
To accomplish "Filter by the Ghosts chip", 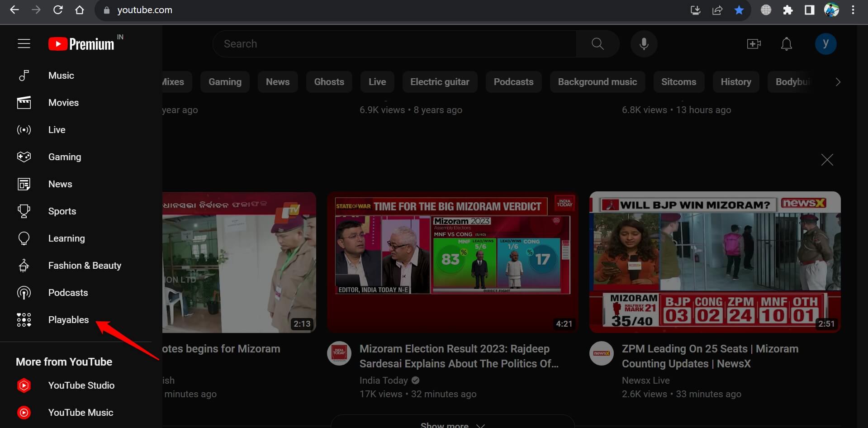I will (x=329, y=82).
